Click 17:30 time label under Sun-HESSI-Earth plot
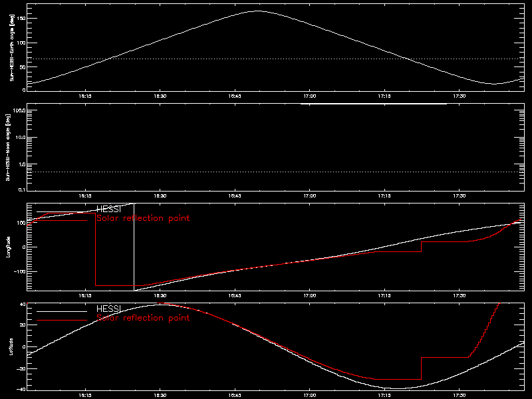 tap(460, 96)
